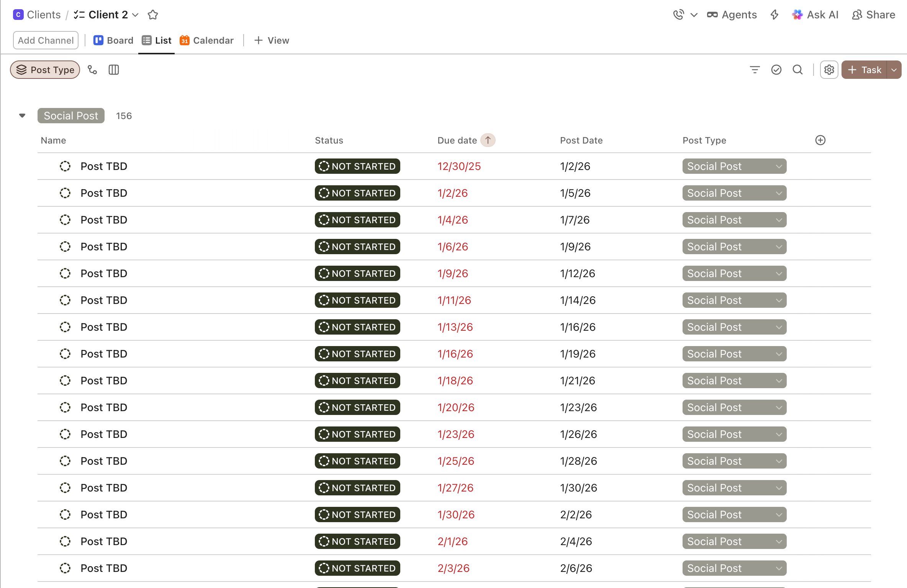
Task: Change NOT STARTED status for task due 1/6/26
Action: (x=357, y=247)
